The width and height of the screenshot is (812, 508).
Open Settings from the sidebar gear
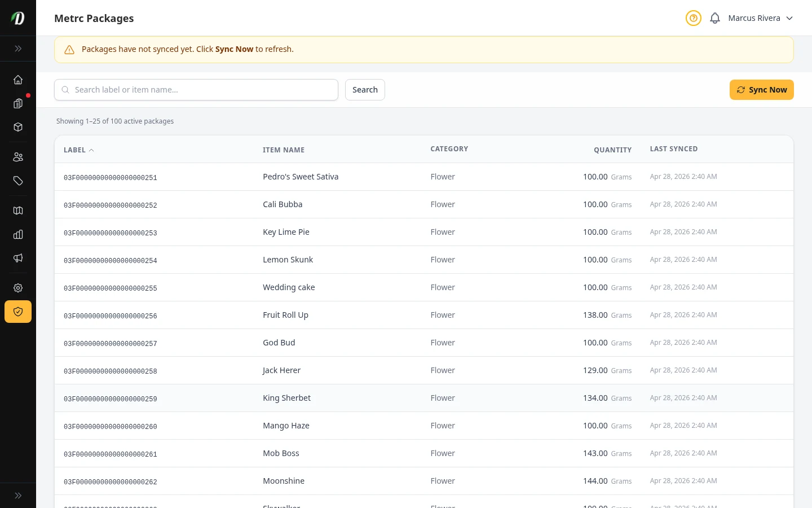tap(18, 288)
